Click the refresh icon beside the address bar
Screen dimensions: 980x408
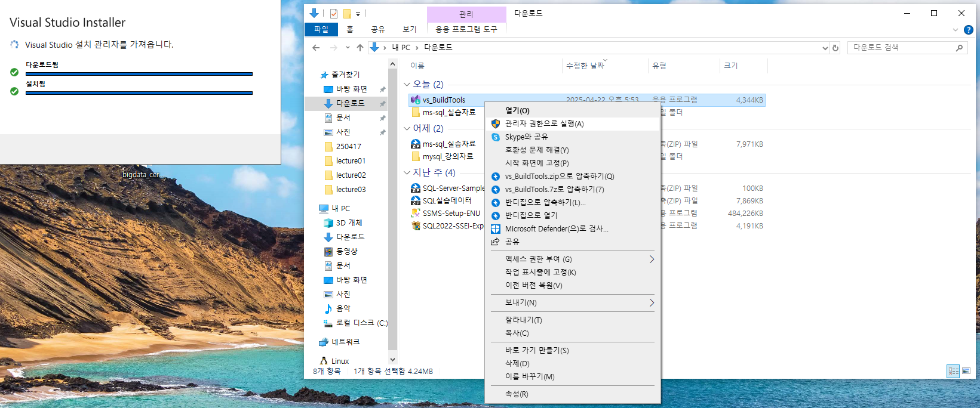(835, 48)
